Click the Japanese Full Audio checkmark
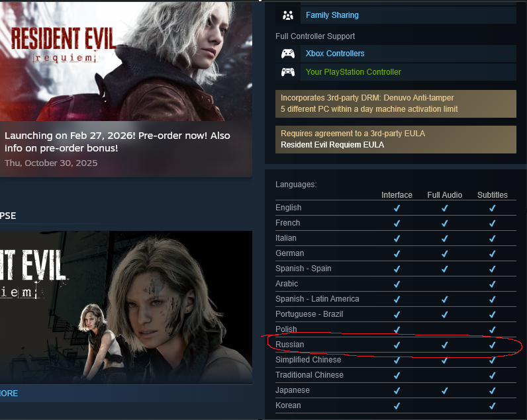 (445, 390)
